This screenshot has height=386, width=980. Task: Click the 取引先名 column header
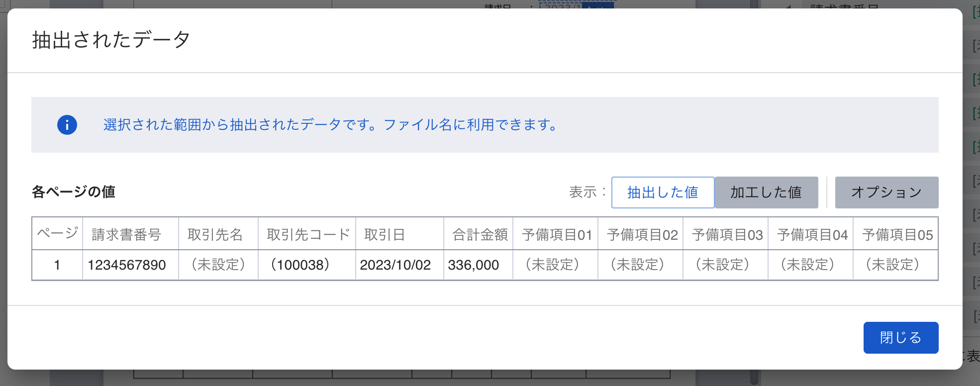[215, 234]
